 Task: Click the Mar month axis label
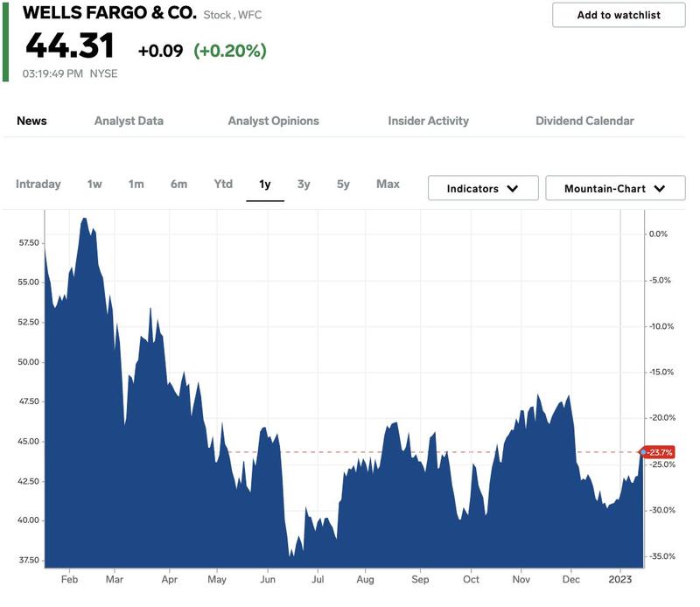(115, 579)
